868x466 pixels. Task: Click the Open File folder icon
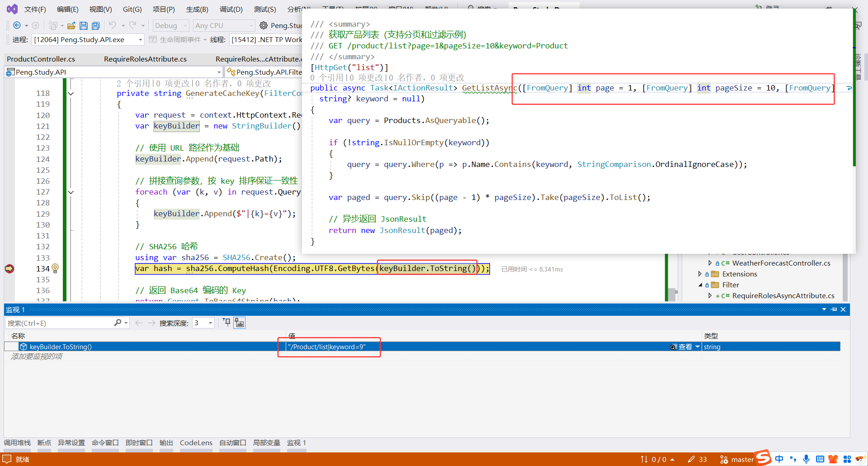[71, 26]
